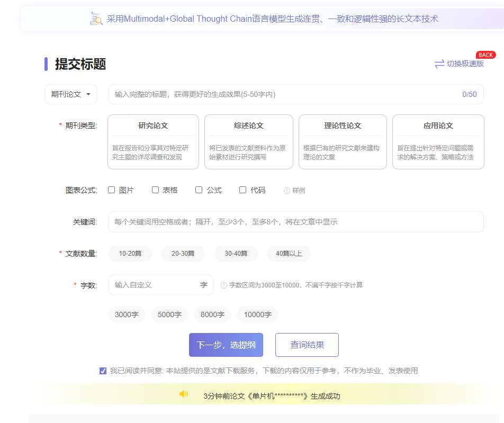Focus the 关键词 keywords input field
Screen dimensions: 504x423
pos(296,222)
